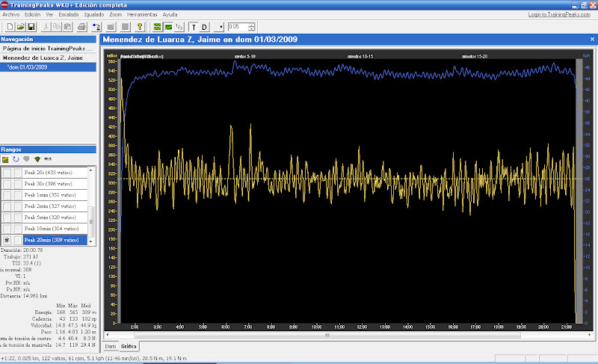This screenshot has height=364, width=598.
Task: Save using the floppy disk icon
Action: (31, 27)
